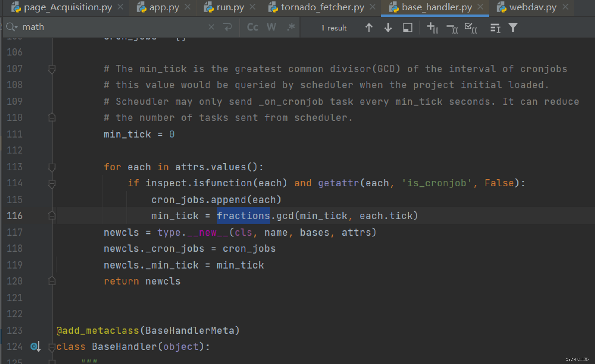Switch to tornado_fetcher.py tab
Image resolution: width=595 pixels, height=364 pixels.
click(322, 7)
